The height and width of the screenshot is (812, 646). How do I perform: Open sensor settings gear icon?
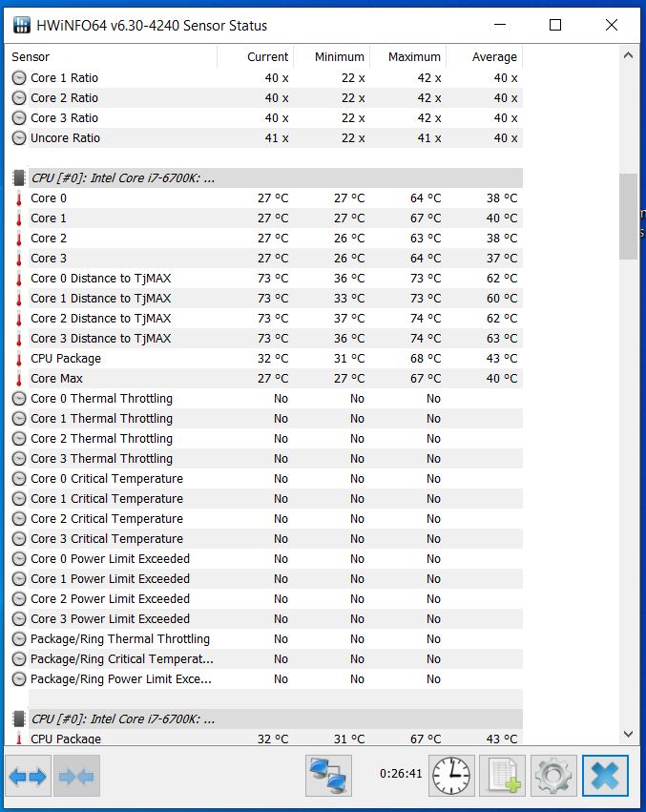pyautogui.click(x=553, y=776)
